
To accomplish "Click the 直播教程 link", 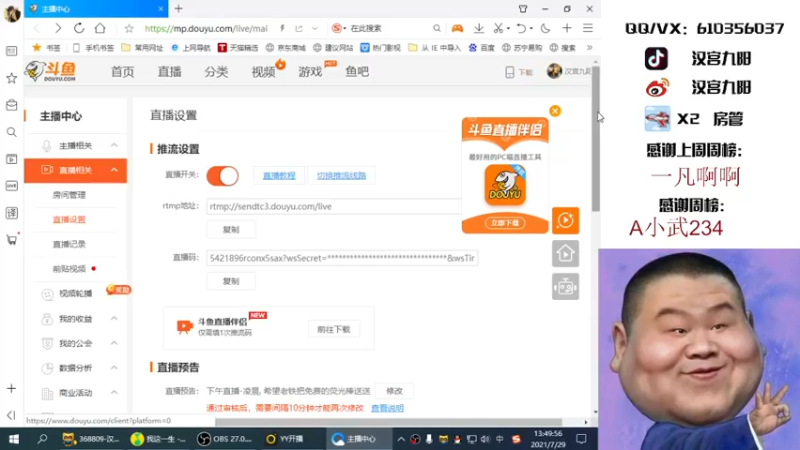I will pos(279,176).
